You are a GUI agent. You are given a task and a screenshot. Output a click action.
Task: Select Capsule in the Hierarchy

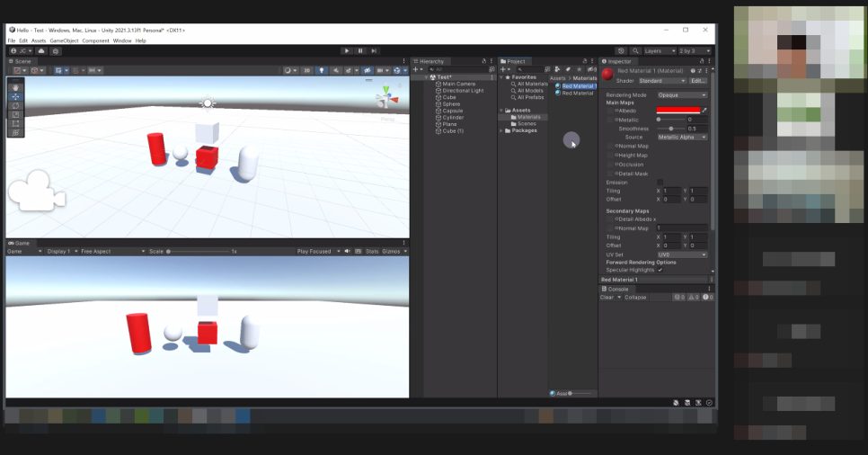tap(452, 111)
